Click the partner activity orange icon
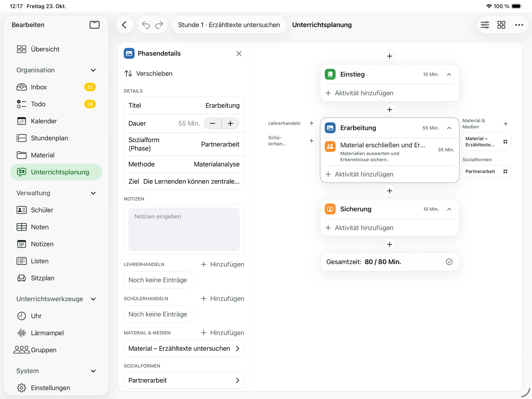The height and width of the screenshot is (399, 532). click(x=330, y=146)
